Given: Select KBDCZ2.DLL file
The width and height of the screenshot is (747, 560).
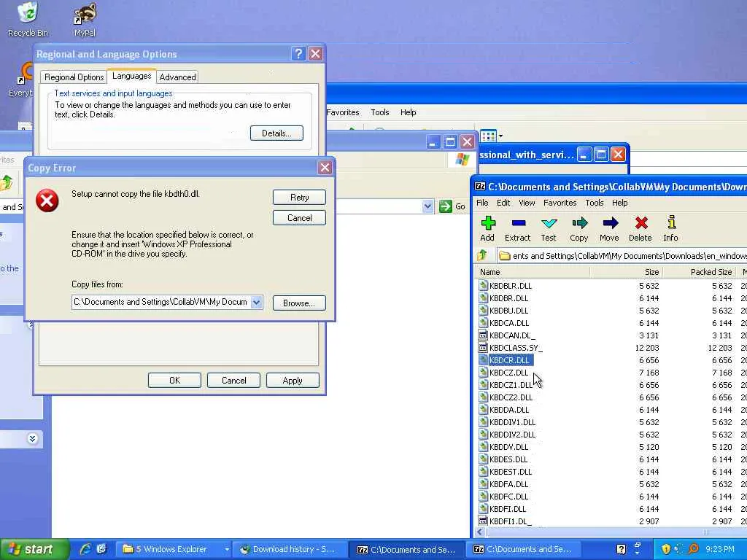Looking at the screenshot, I should tap(511, 397).
